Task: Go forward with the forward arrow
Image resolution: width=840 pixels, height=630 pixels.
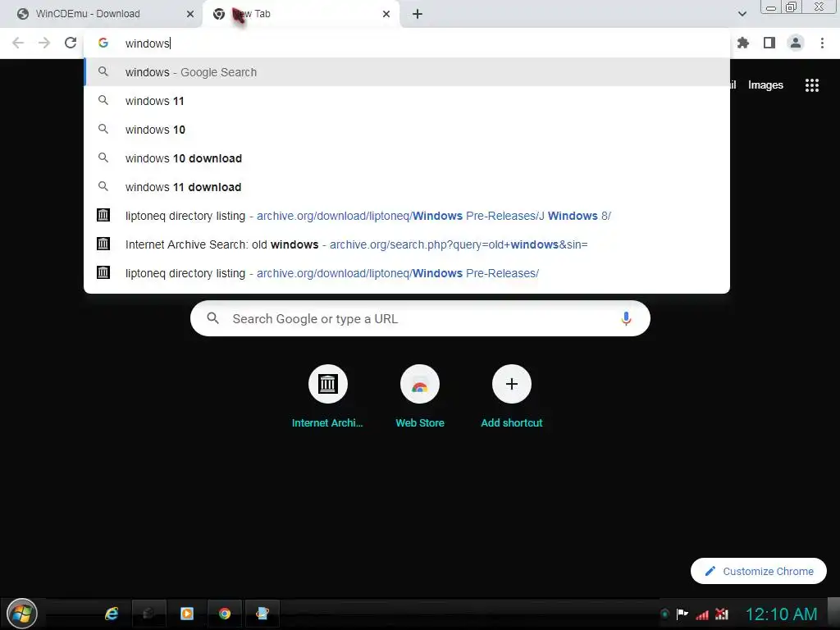Action: 44,43
